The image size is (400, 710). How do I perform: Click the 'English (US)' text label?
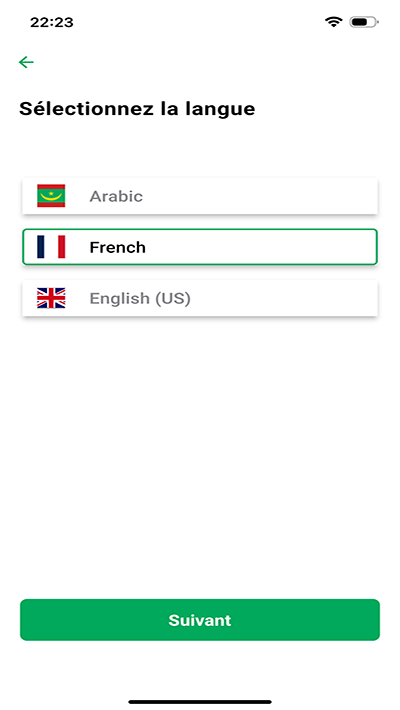140,298
